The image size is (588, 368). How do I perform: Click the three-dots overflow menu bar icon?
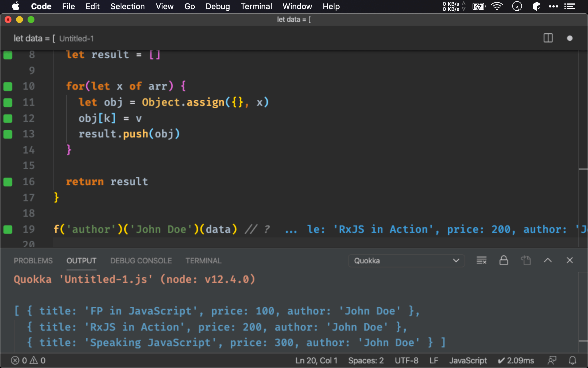click(553, 6)
